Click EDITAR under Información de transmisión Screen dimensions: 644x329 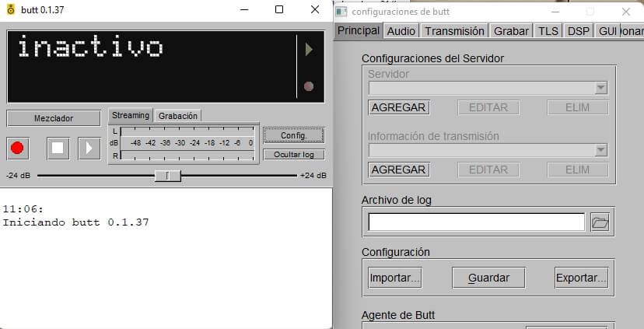(x=488, y=170)
